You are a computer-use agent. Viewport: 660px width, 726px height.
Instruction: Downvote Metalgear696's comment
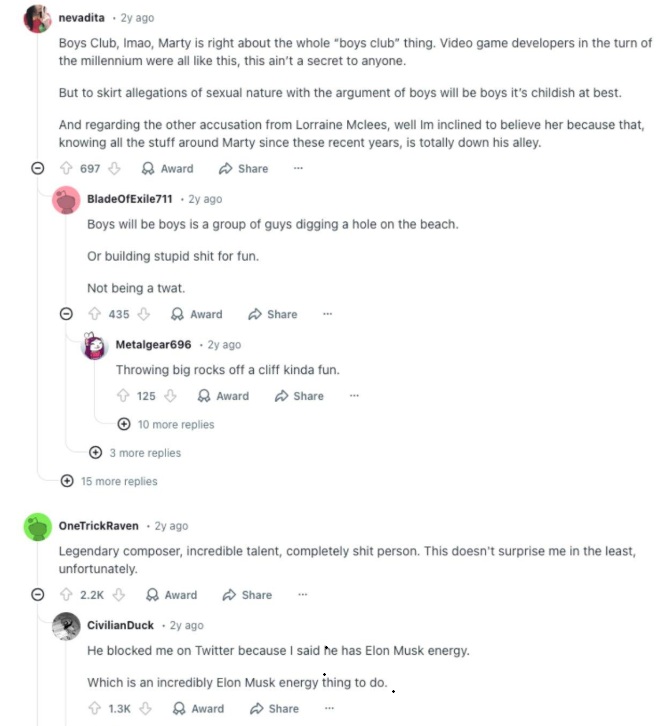point(170,396)
